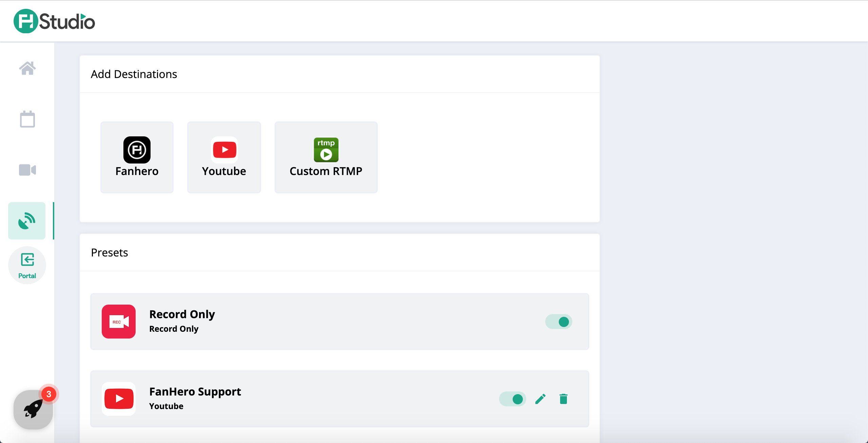Click the red notification badge showing 3
Viewport: 868px width, 443px height.
pos(49,394)
